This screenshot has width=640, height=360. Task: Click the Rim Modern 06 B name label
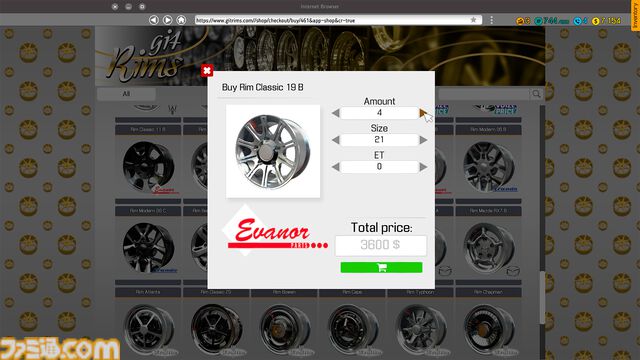point(489,130)
